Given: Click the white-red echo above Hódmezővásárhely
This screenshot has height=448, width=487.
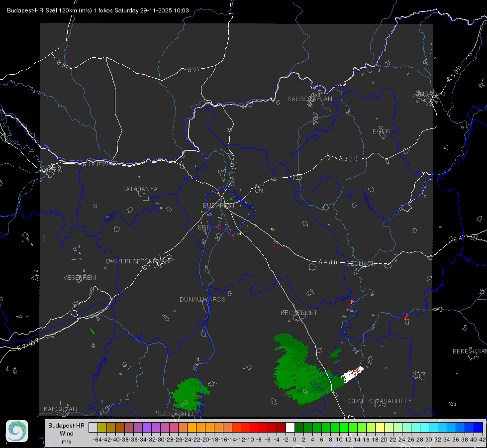Looking at the screenshot, I should (x=353, y=374).
